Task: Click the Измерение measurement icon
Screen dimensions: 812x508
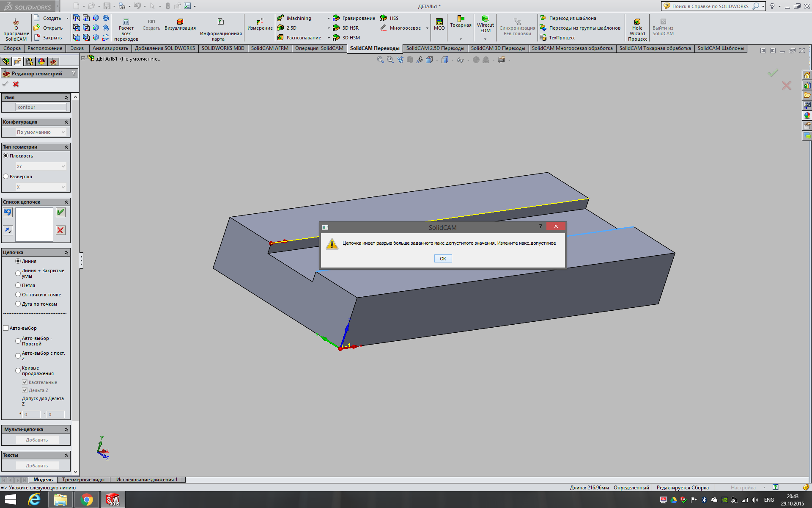Action: (x=260, y=22)
